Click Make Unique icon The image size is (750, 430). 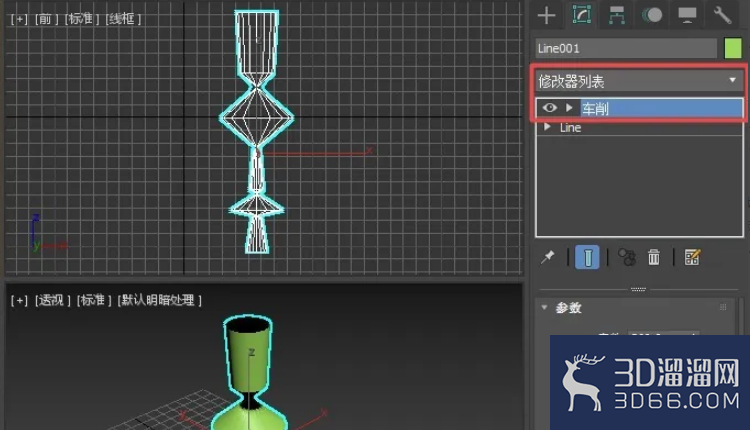coord(627,257)
